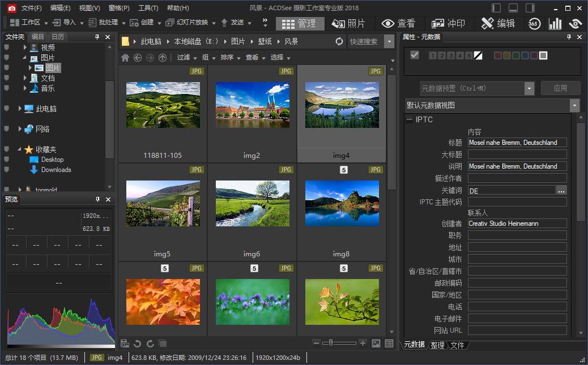
Task: Switch to list details view icon
Action: (389, 343)
